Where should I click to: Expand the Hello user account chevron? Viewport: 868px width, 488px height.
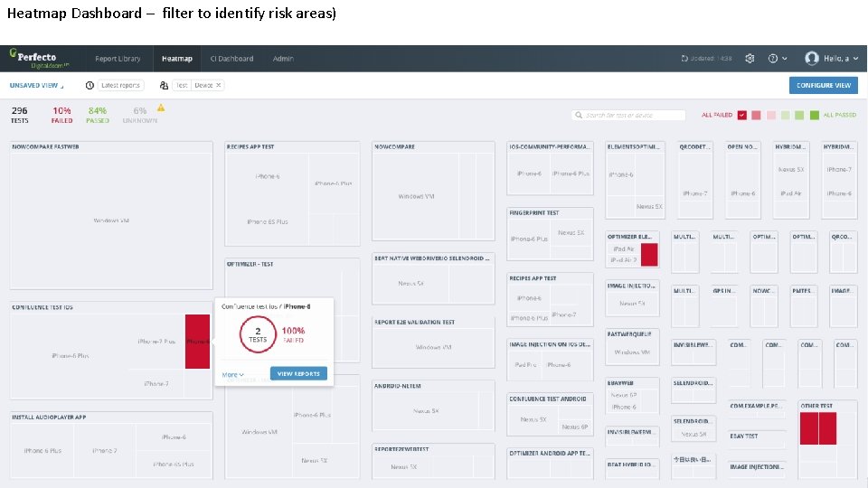click(855, 59)
